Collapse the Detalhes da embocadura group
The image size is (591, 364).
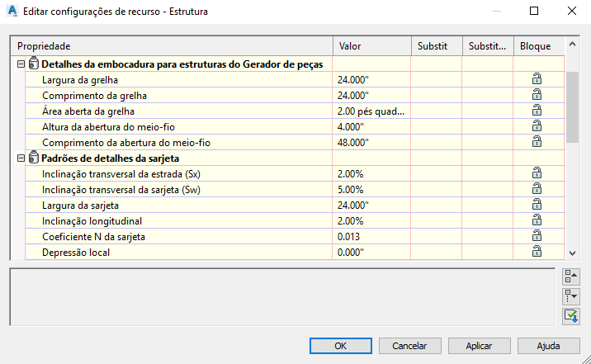21,64
